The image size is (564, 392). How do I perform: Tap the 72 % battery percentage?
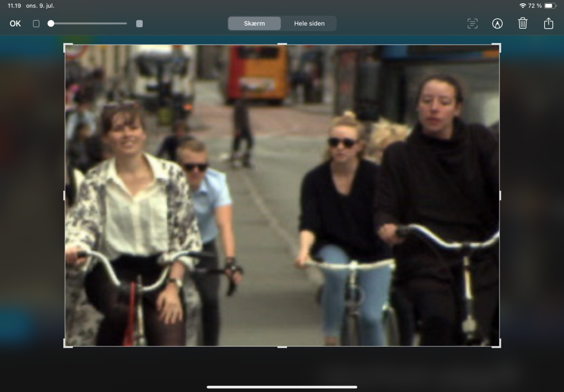click(535, 6)
